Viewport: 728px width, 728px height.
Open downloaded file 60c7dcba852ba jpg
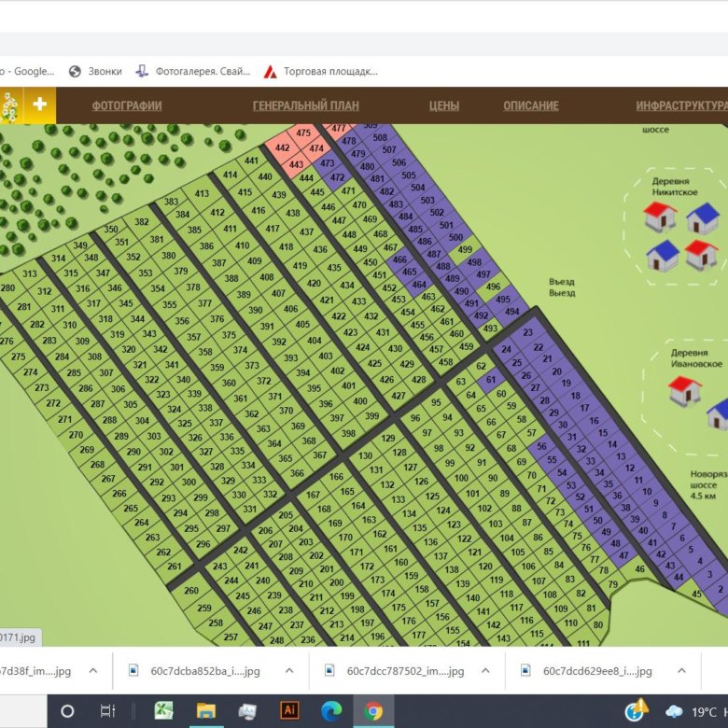click(x=195, y=670)
